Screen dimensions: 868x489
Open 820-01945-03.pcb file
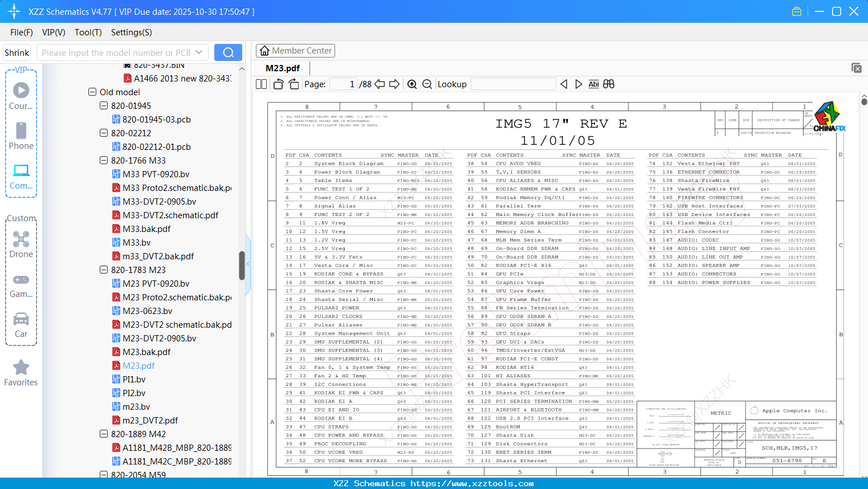click(x=152, y=119)
